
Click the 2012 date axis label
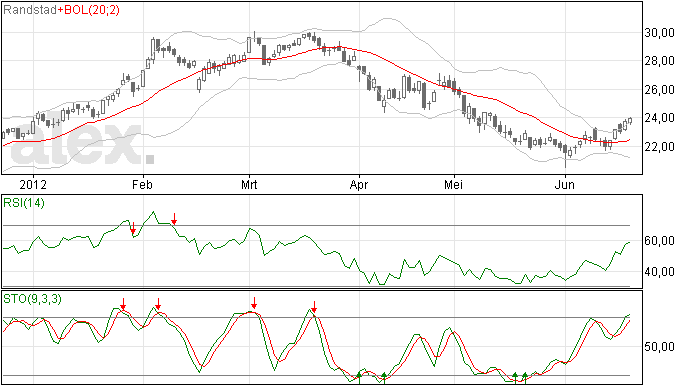[33, 184]
